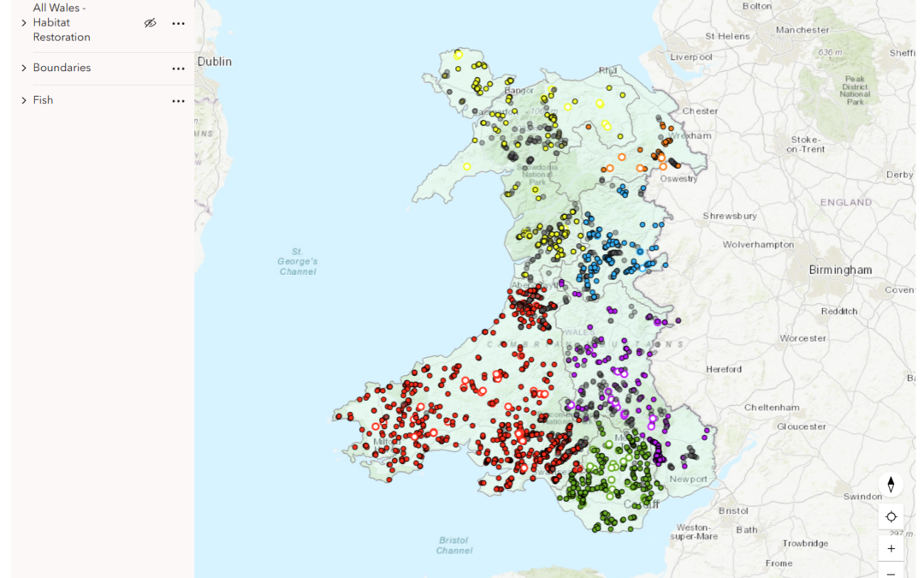Image resolution: width=924 pixels, height=578 pixels.
Task: Open the Boundaries layer options menu
Action: tap(179, 69)
